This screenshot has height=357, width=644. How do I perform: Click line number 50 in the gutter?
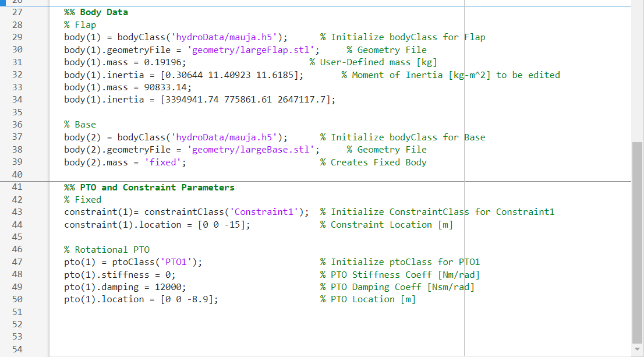coord(17,299)
